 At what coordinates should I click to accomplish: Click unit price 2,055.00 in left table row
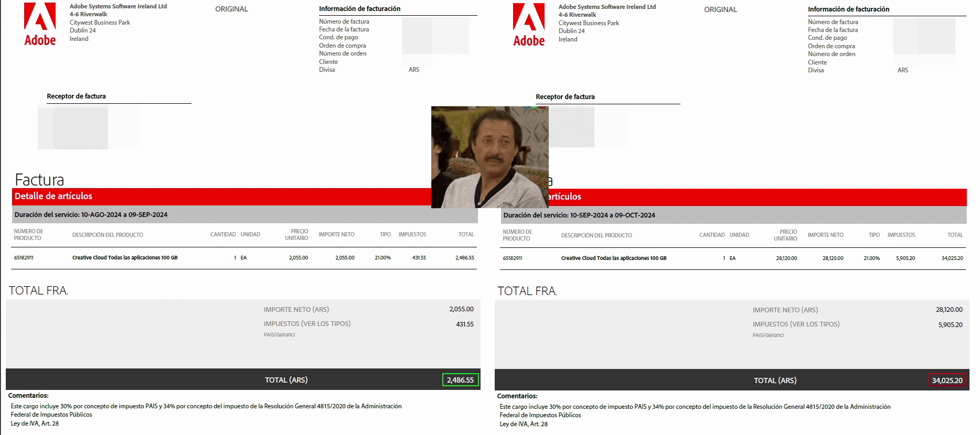click(299, 258)
